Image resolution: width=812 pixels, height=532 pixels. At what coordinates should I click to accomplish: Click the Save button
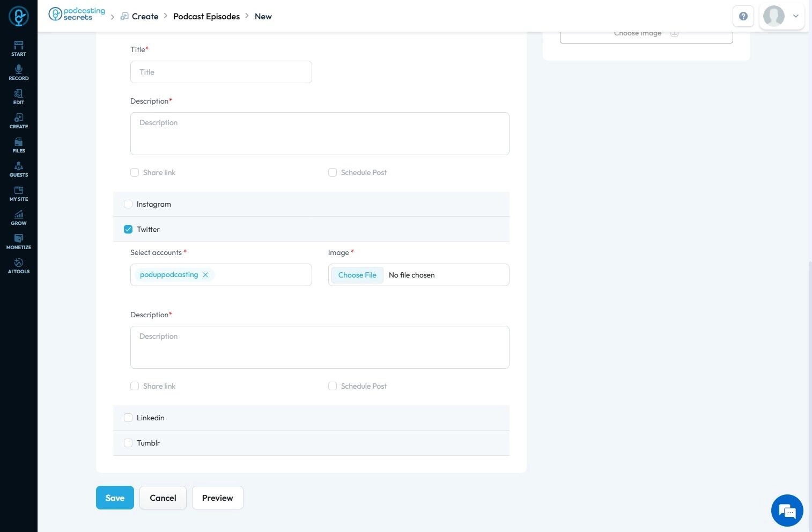click(x=115, y=498)
